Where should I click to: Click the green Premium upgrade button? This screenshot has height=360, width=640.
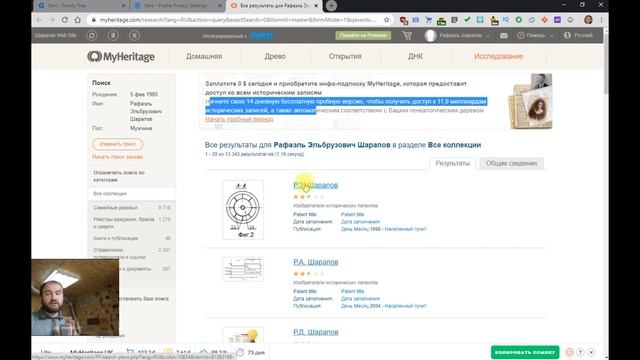363,36
